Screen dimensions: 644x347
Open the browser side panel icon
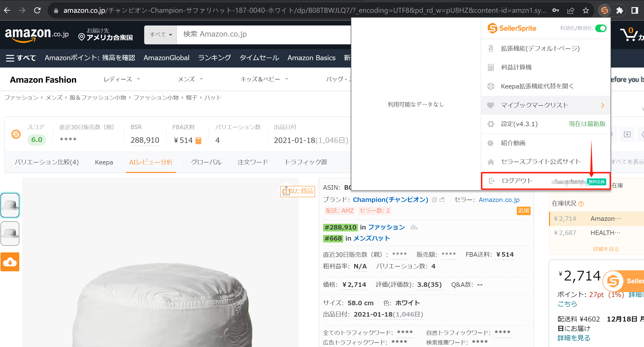click(635, 10)
